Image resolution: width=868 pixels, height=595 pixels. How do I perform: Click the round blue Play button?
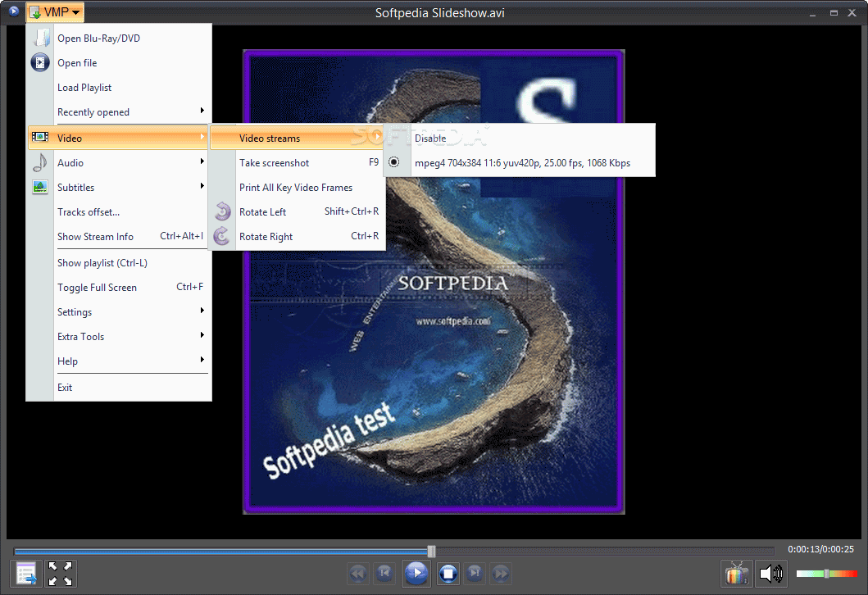[416, 574]
